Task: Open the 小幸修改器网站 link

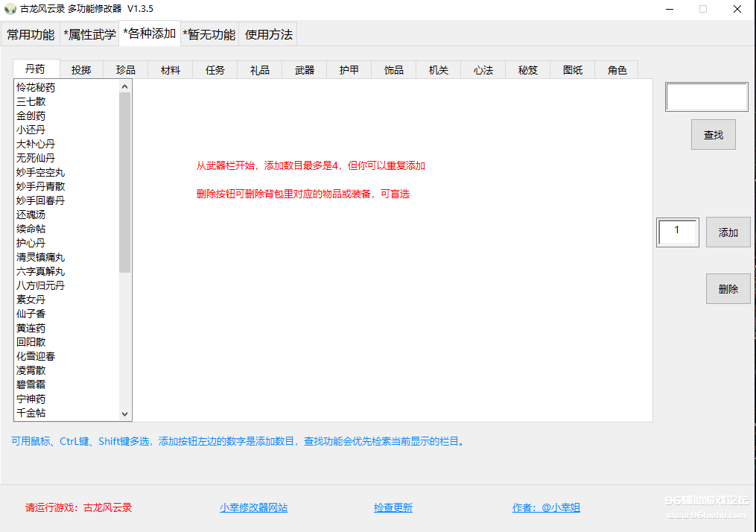Action: coord(253,507)
